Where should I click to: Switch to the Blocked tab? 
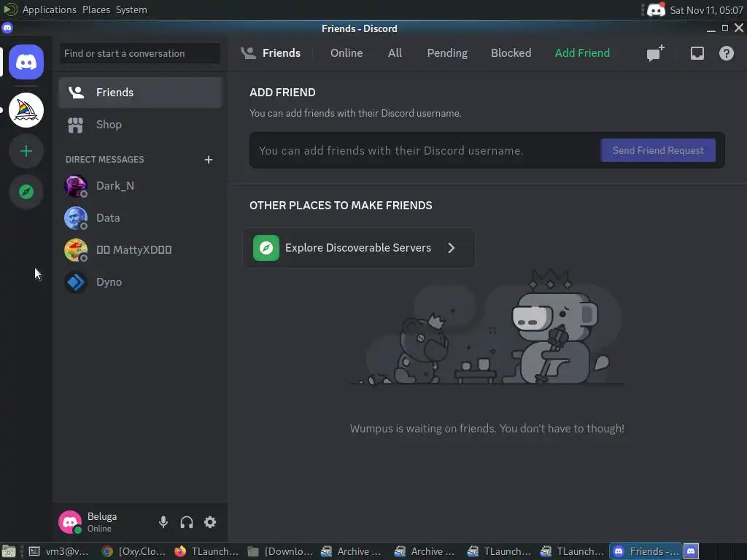pos(511,52)
